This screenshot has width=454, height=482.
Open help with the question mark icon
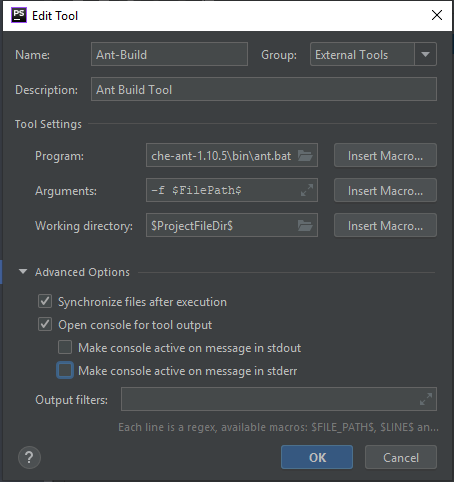(x=29, y=458)
